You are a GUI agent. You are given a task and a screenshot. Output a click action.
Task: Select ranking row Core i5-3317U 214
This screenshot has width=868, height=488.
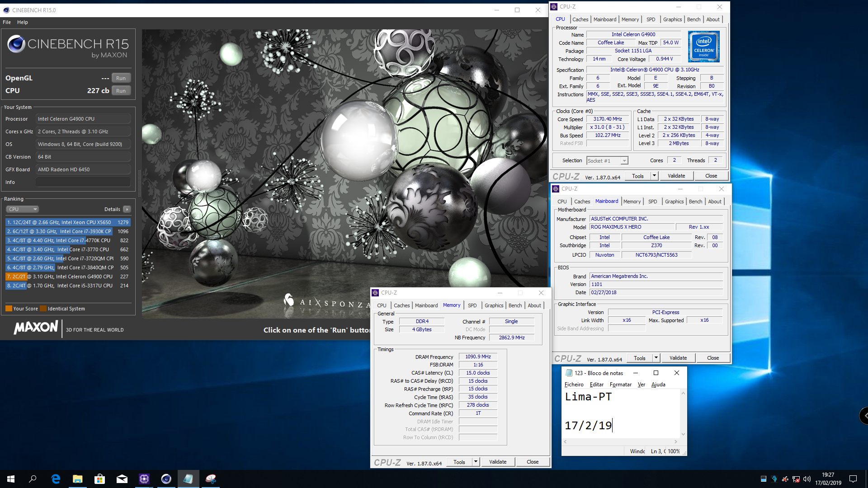[68, 286]
